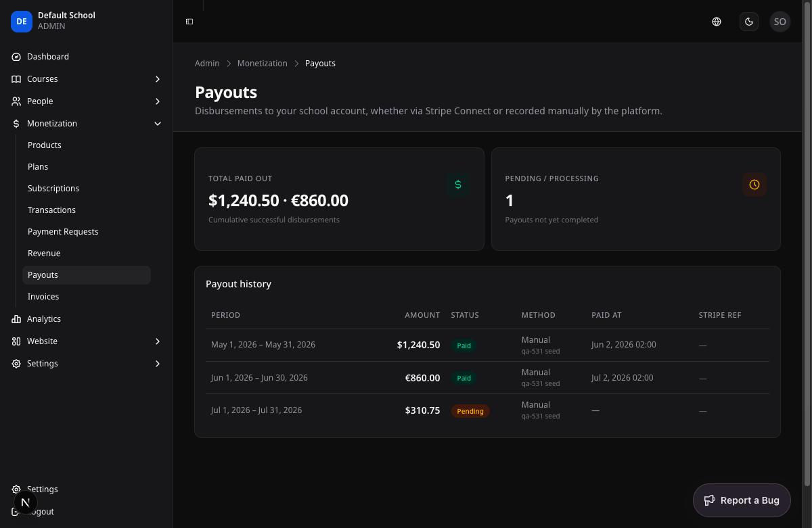Expand the Courses submenu chevron
The width and height of the screenshot is (812, 528).
158,79
